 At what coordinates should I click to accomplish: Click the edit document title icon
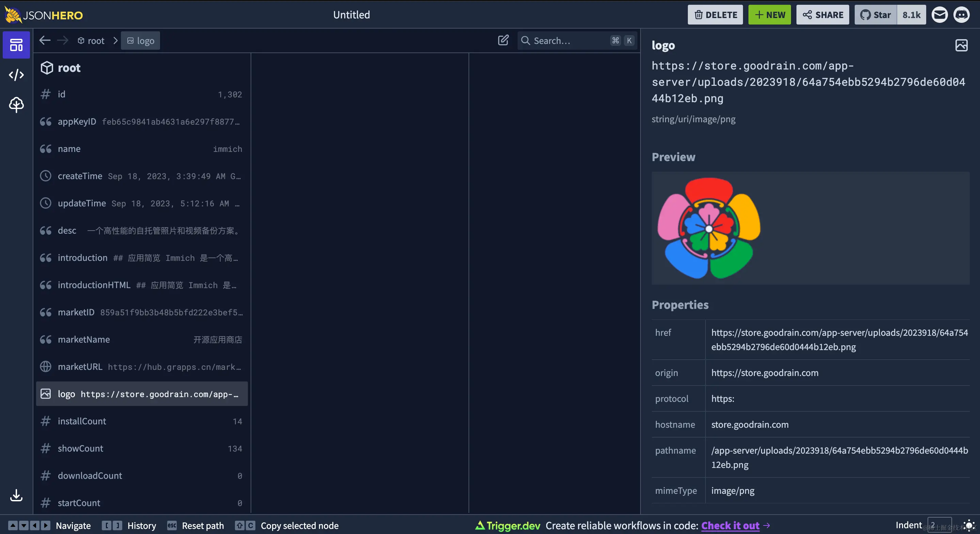[503, 40]
